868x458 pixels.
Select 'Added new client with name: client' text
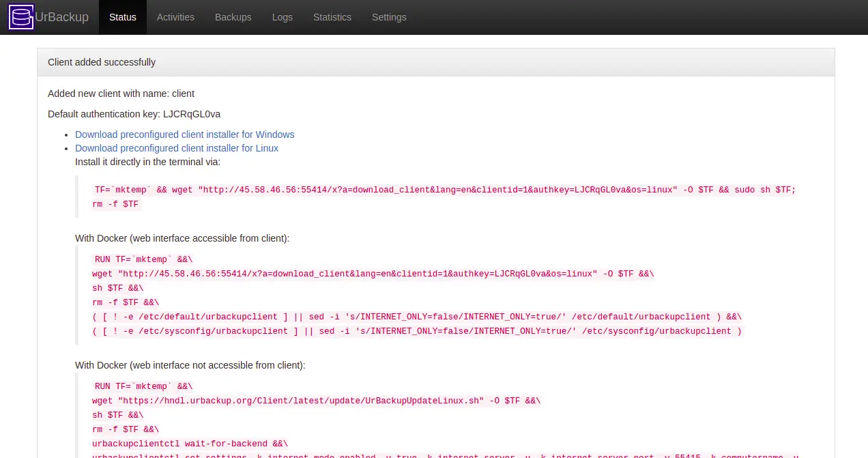121,94
